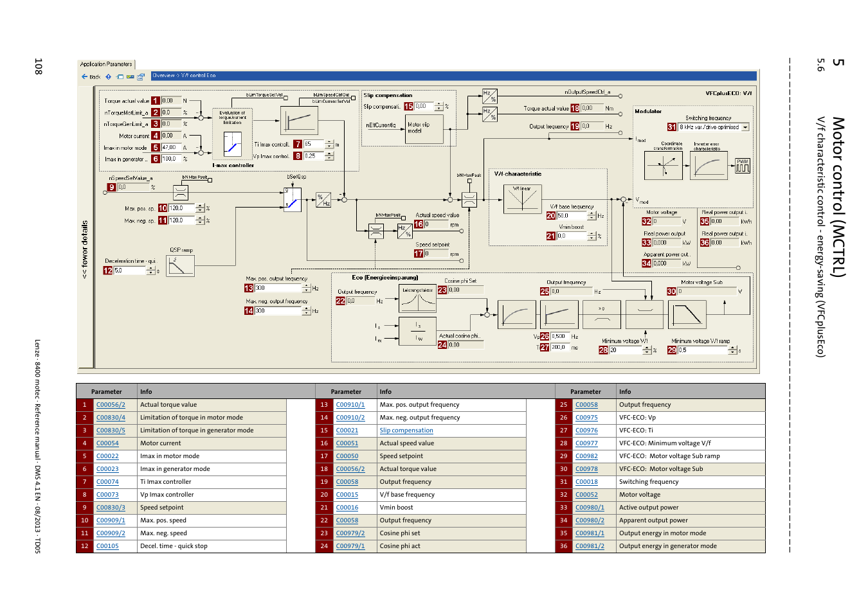868x613 pixels.
Task: Click the vertical 'fewer details' side button
Action: tap(85, 249)
